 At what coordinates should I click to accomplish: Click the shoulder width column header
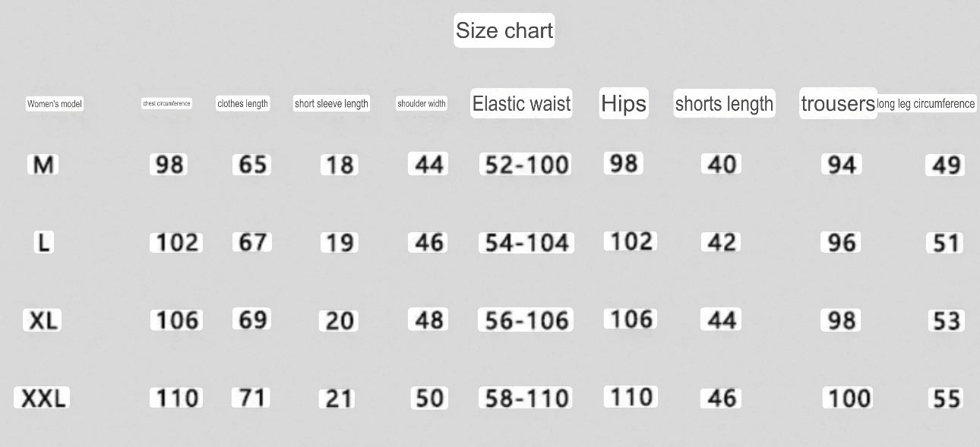pyautogui.click(x=422, y=104)
